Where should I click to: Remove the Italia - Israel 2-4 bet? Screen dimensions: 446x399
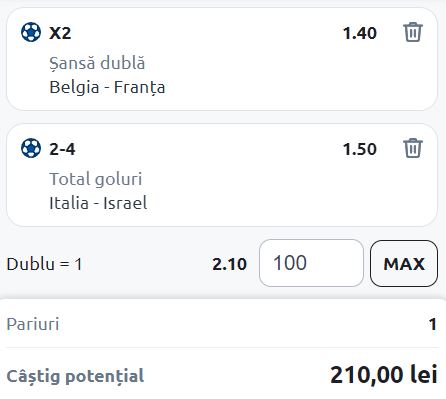point(413,148)
